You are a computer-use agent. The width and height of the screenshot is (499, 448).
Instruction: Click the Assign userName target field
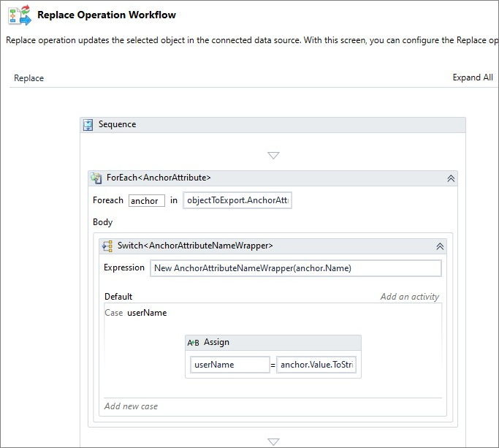[229, 365]
